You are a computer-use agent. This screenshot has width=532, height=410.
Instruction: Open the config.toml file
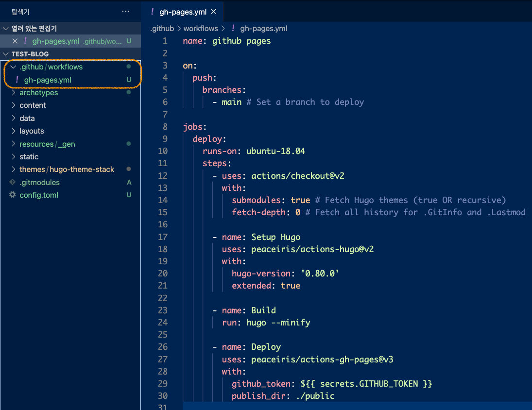point(39,195)
